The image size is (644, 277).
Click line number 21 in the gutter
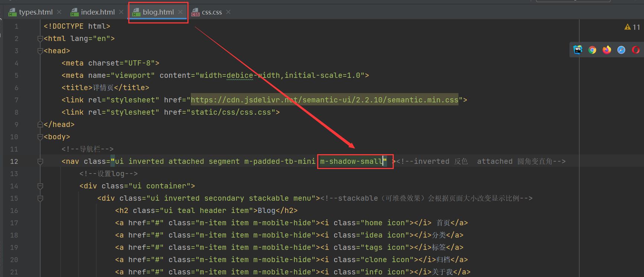pos(14,272)
